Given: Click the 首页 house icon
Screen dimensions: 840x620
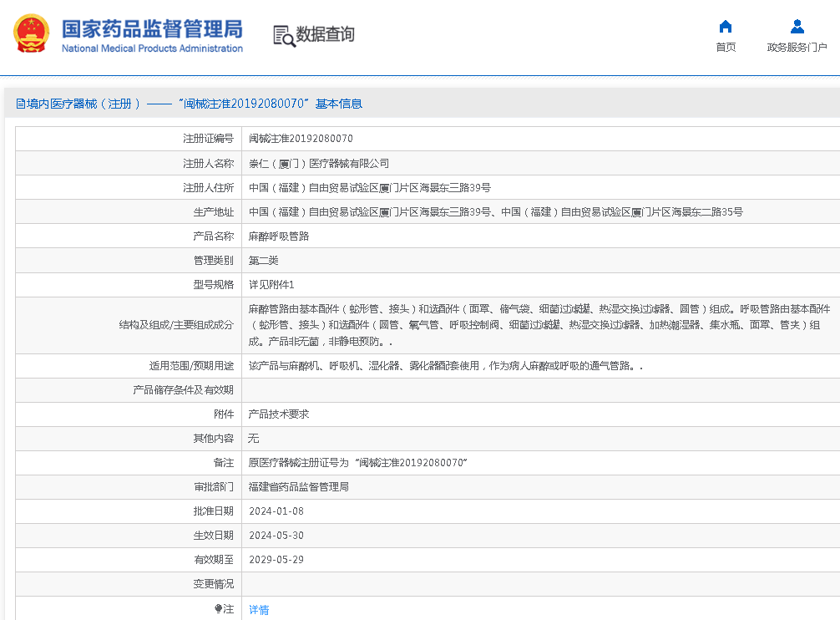Looking at the screenshot, I should pos(726,27).
